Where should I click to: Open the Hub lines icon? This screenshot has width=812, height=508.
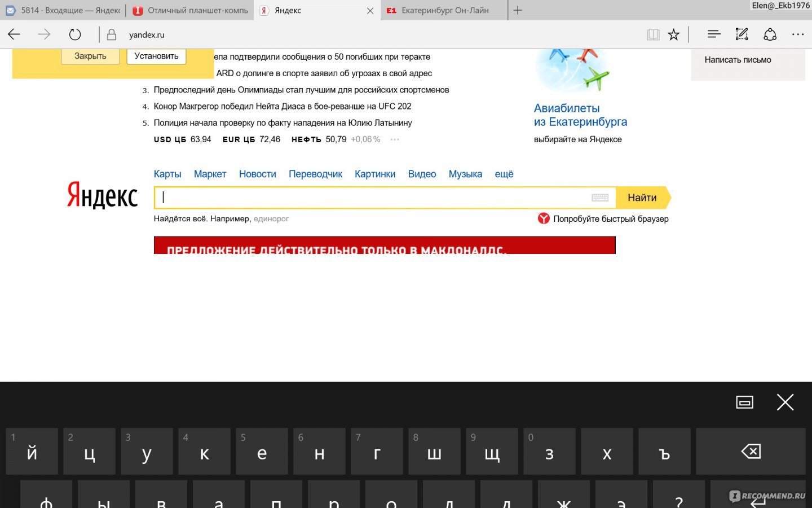click(x=714, y=34)
